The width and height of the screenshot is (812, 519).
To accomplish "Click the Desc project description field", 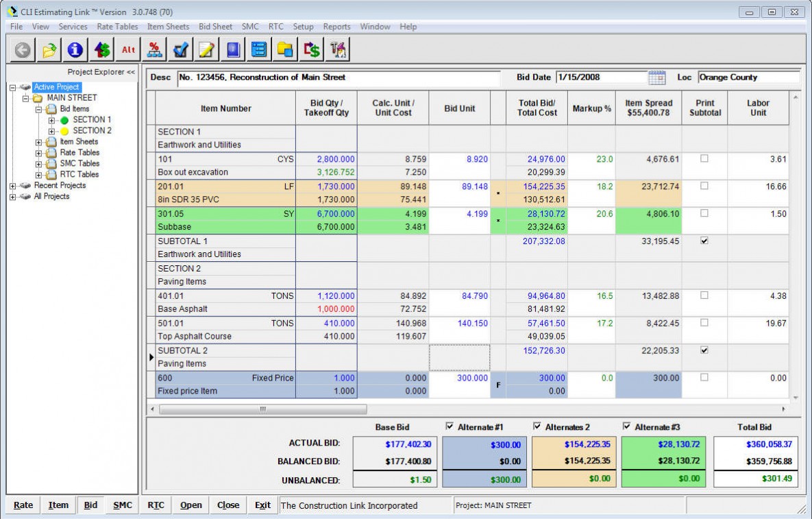I will pyautogui.click(x=339, y=77).
